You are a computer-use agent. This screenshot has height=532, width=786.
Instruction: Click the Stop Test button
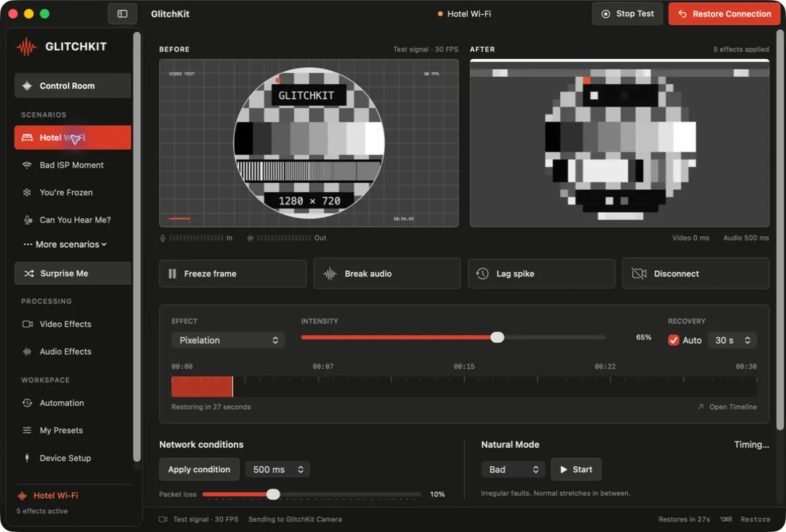(x=627, y=14)
